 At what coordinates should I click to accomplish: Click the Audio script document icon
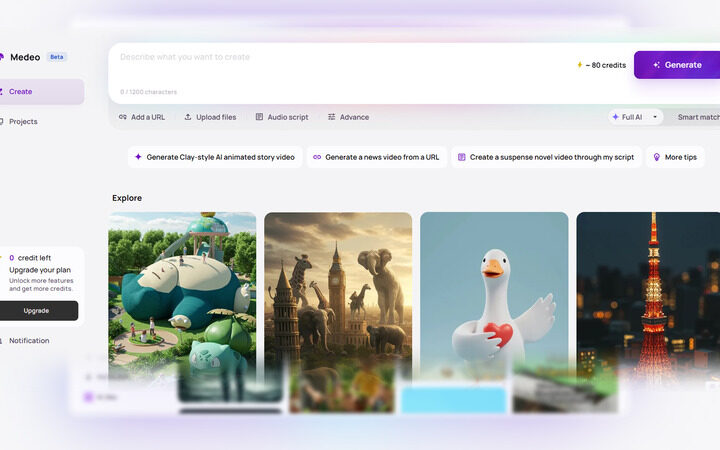(259, 117)
